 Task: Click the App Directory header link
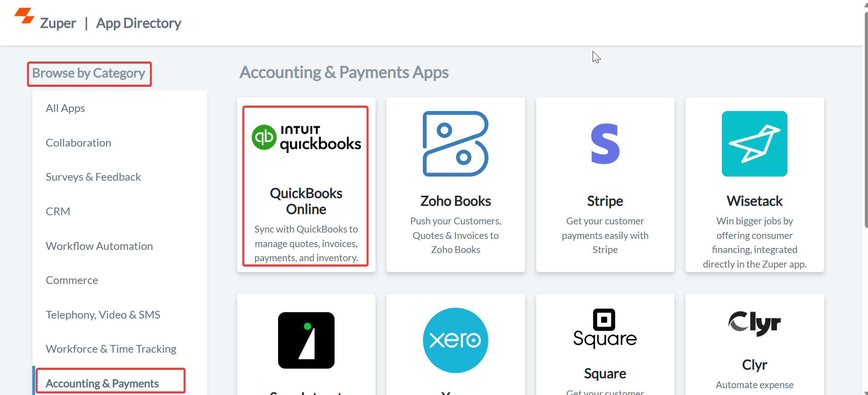coord(139,23)
